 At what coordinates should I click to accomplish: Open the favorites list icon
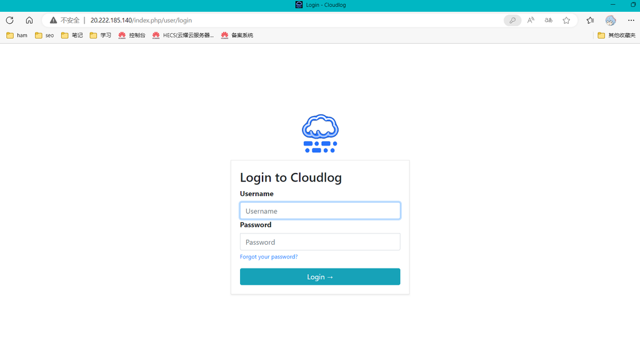tap(590, 21)
